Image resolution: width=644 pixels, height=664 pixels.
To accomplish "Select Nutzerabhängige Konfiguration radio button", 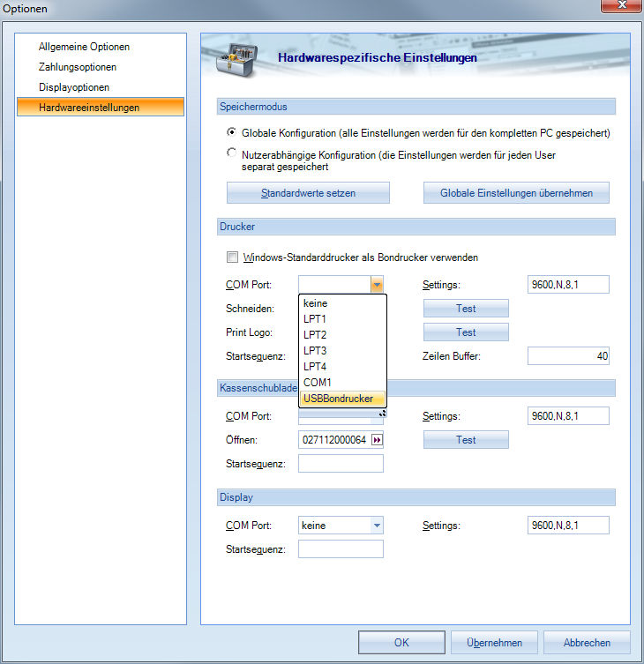I will point(231,153).
